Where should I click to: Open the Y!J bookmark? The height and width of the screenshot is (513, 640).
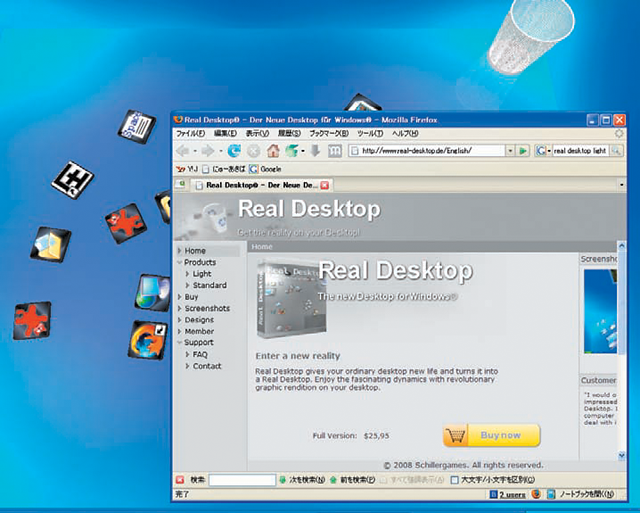(x=187, y=169)
